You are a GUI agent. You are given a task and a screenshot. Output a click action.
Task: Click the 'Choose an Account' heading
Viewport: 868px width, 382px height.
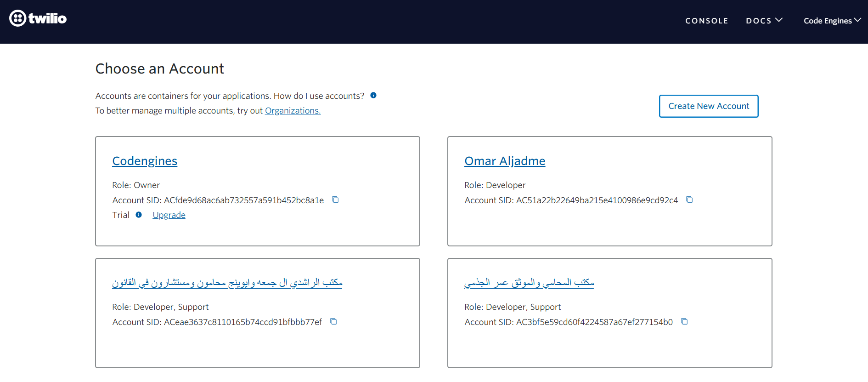pyautogui.click(x=160, y=68)
